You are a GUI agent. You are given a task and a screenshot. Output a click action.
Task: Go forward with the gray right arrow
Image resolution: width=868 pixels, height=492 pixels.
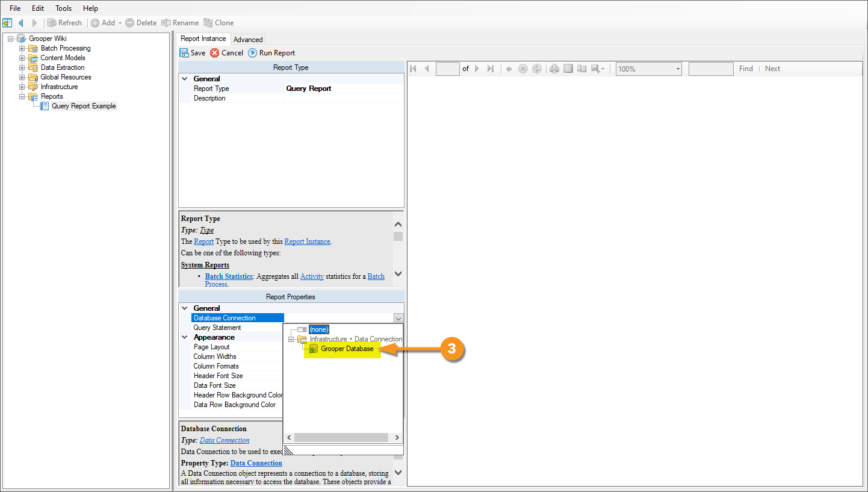pyautogui.click(x=34, y=23)
